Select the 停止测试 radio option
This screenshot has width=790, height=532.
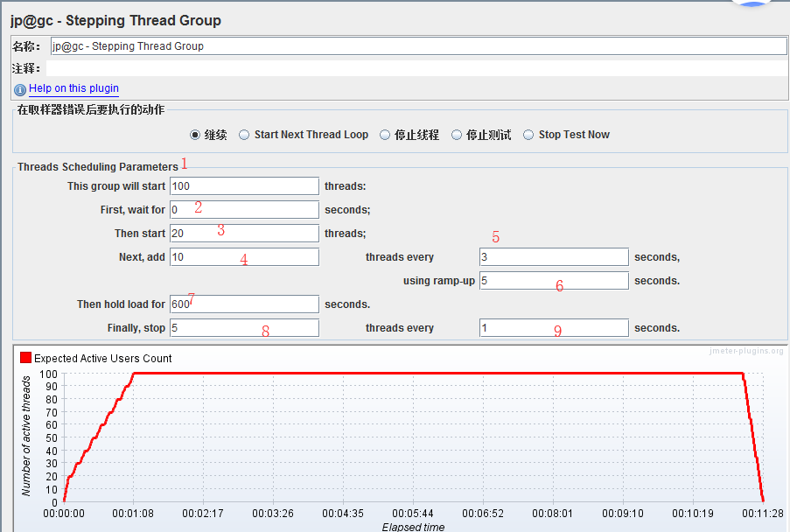tap(457, 135)
